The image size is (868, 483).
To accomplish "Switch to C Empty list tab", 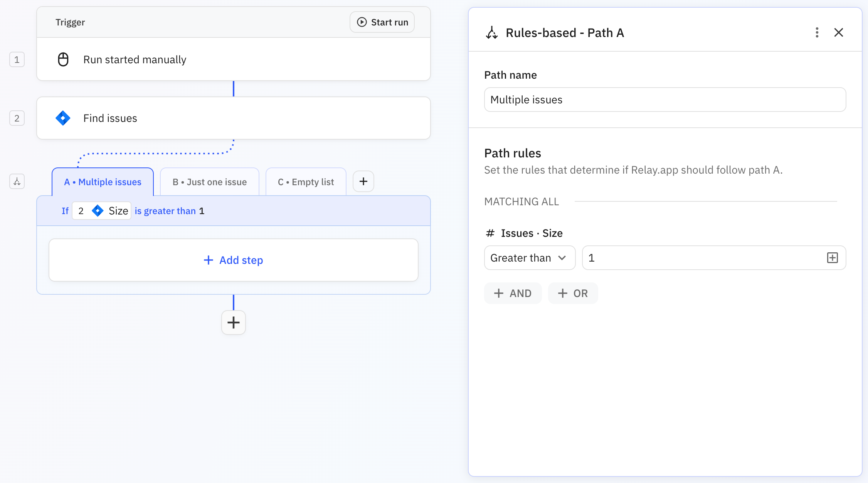I will point(306,182).
